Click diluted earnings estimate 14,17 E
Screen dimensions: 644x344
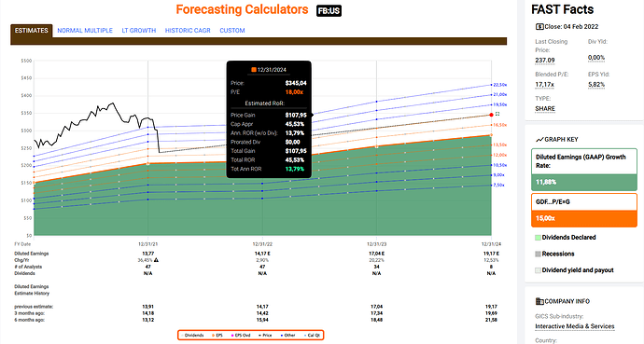coord(262,254)
